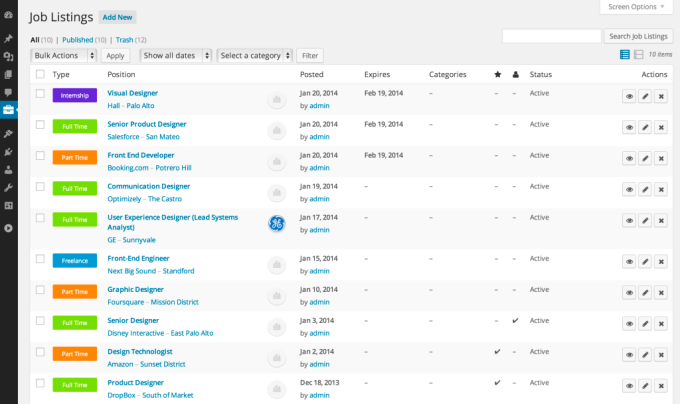Delete the GE User Experience Designer listing

pyautogui.click(x=661, y=221)
